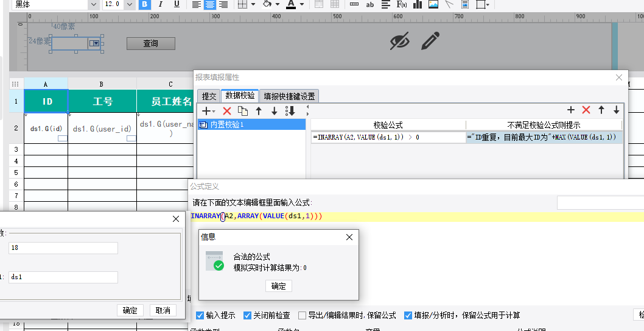Click the red delete icon beside 内置校验1 list
This screenshot has height=331, width=644.
coord(227,111)
